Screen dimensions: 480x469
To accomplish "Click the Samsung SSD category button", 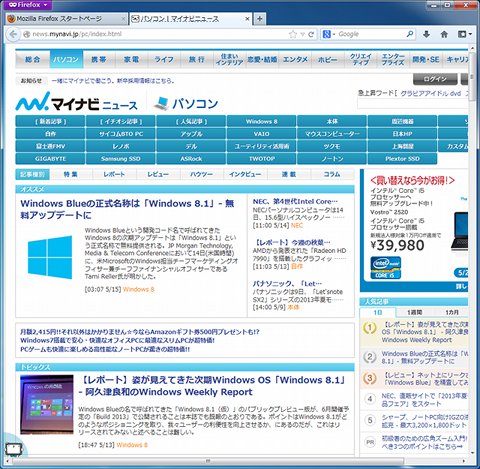I will [121, 159].
